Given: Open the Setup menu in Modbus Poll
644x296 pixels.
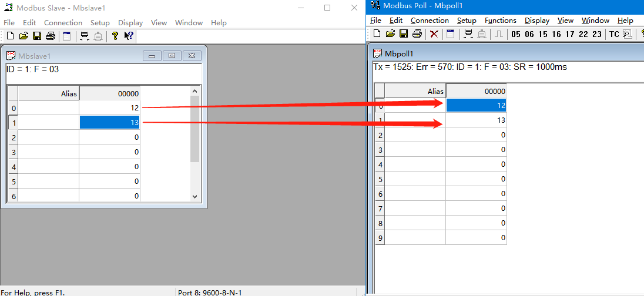Looking at the screenshot, I should (467, 21).
